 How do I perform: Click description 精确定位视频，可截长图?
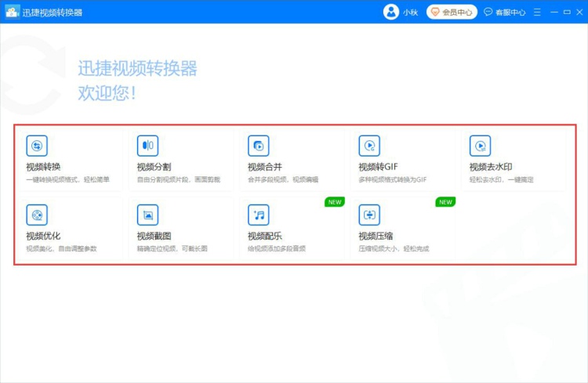(x=172, y=248)
